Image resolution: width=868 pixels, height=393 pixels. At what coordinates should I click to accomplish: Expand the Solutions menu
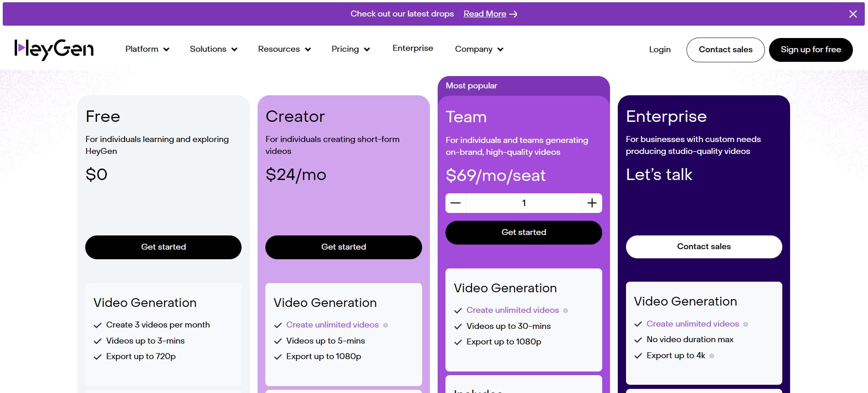coord(214,49)
